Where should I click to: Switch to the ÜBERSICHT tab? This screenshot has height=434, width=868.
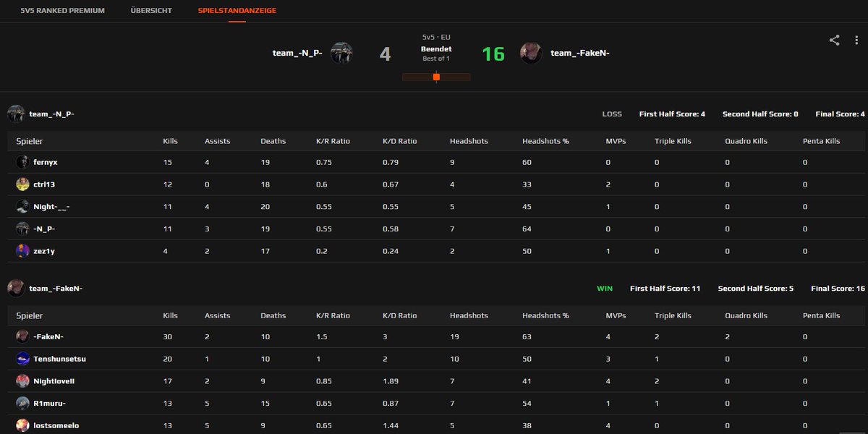tap(150, 11)
